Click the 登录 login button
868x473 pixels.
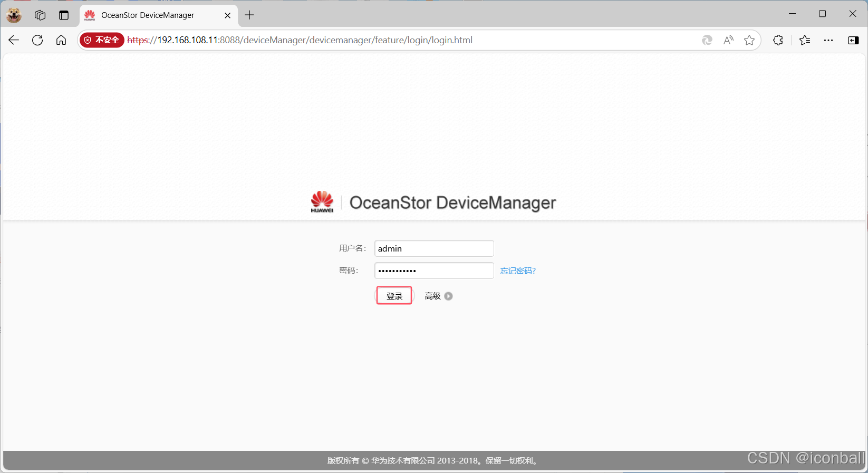click(x=394, y=296)
